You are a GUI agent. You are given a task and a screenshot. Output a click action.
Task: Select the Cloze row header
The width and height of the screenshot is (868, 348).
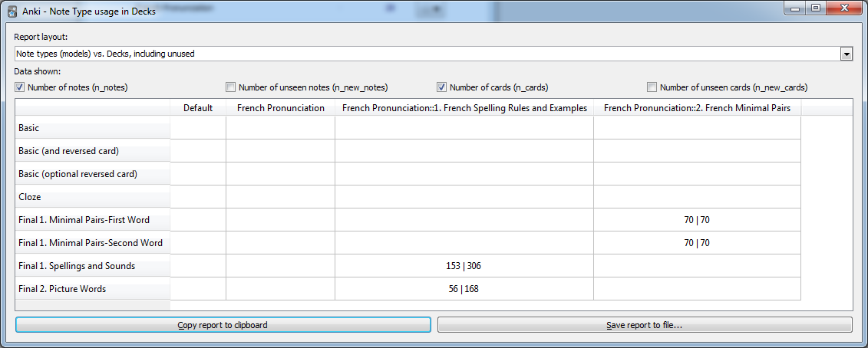[x=92, y=197]
